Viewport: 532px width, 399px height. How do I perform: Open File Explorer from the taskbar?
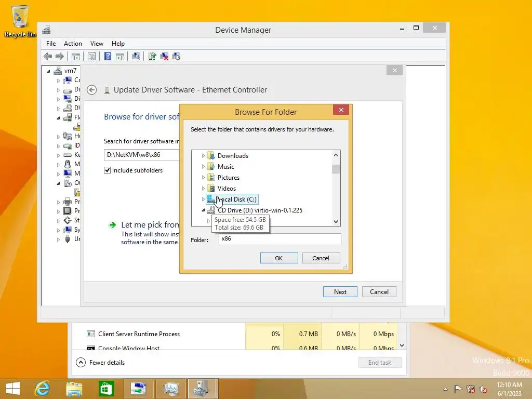tap(74, 389)
